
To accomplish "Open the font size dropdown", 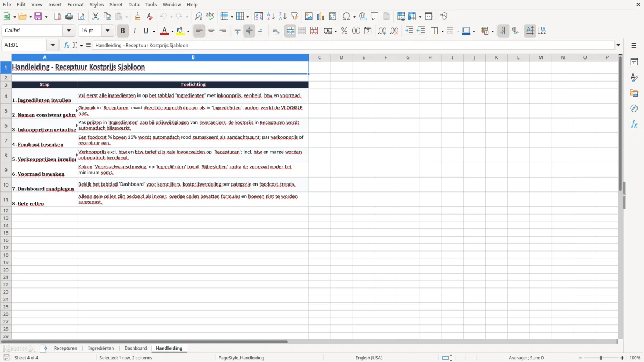I will [x=107, y=31].
